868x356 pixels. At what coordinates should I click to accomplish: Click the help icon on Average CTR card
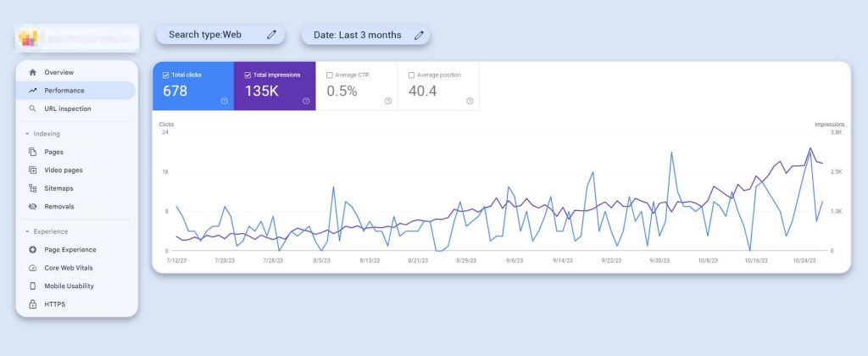(387, 101)
